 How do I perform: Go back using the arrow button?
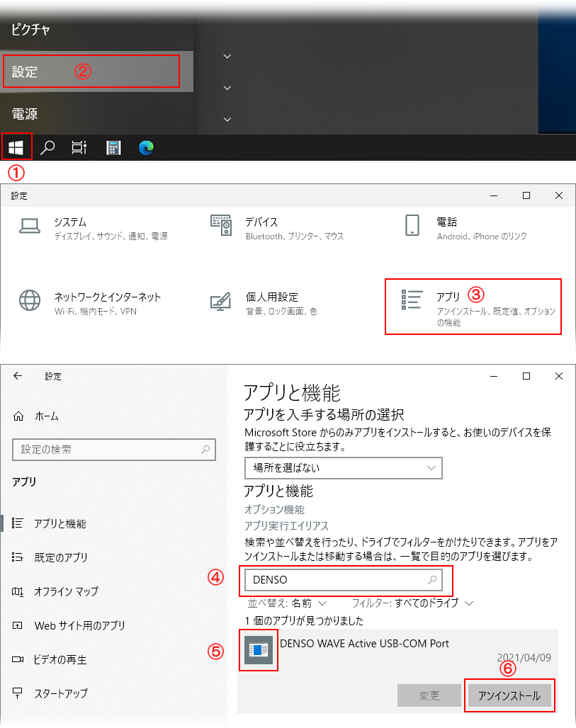click(18, 376)
